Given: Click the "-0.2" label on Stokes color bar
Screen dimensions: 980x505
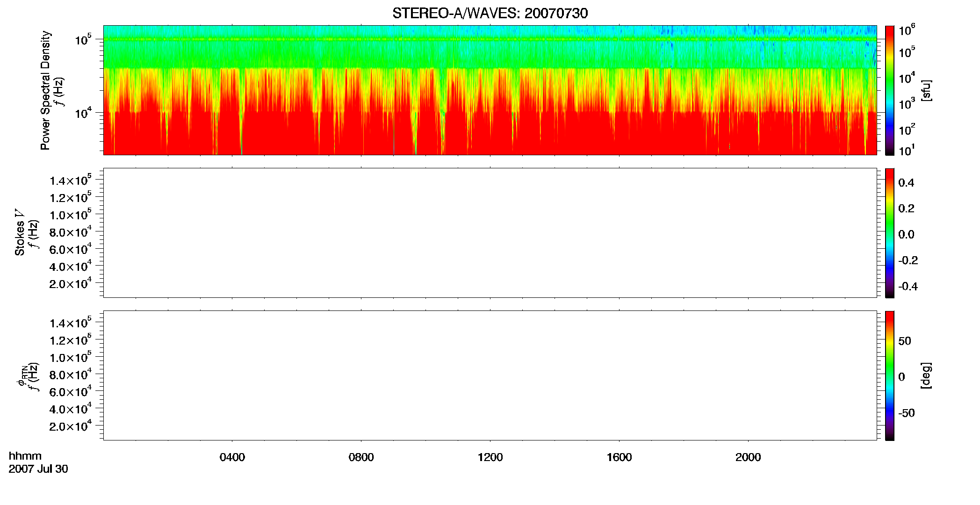Looking at the screenshot, I should point(908,260).
